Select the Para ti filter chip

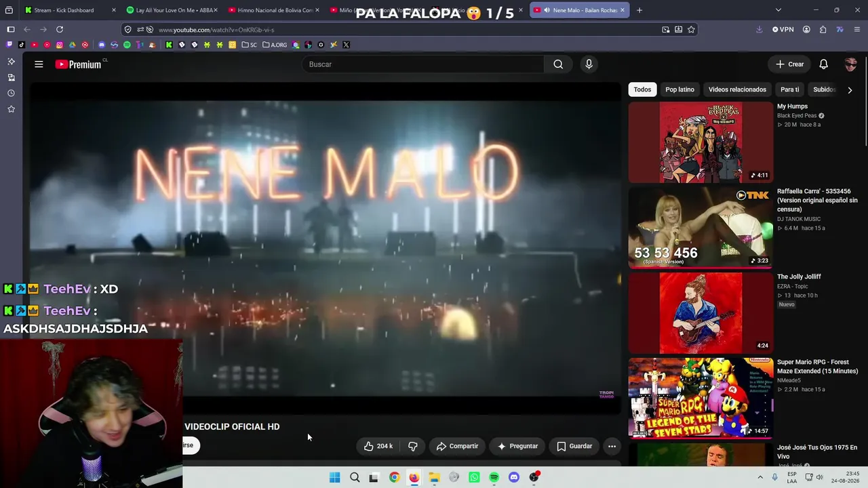tap(789, 89)
